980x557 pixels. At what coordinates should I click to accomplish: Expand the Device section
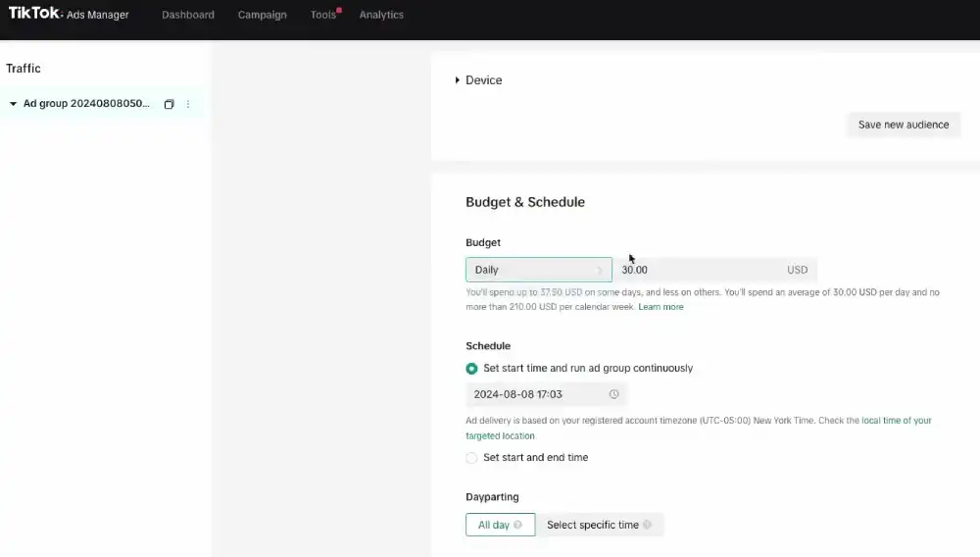coord(479,80)
